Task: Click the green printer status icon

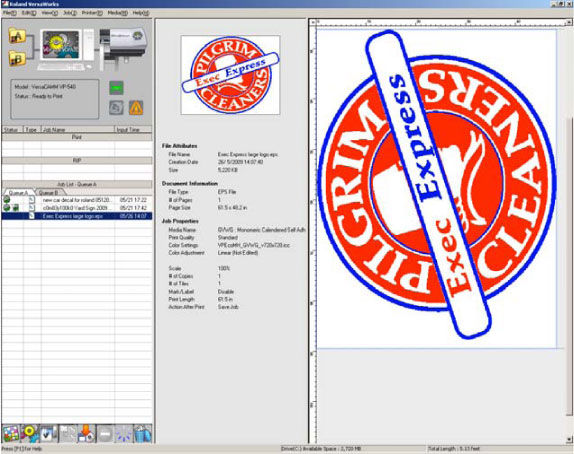Action: (116, 88)
